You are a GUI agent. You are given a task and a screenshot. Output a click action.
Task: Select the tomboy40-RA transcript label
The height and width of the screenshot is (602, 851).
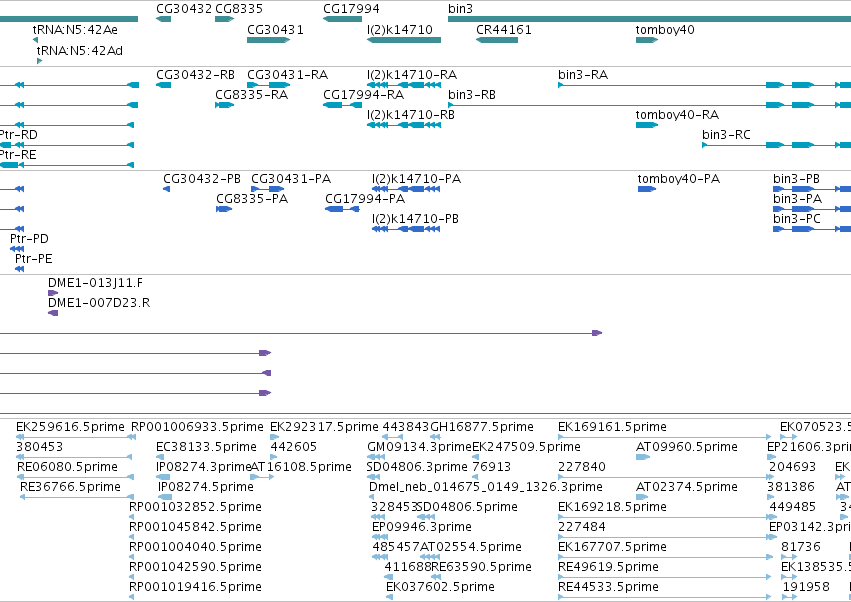click(677, 115)
